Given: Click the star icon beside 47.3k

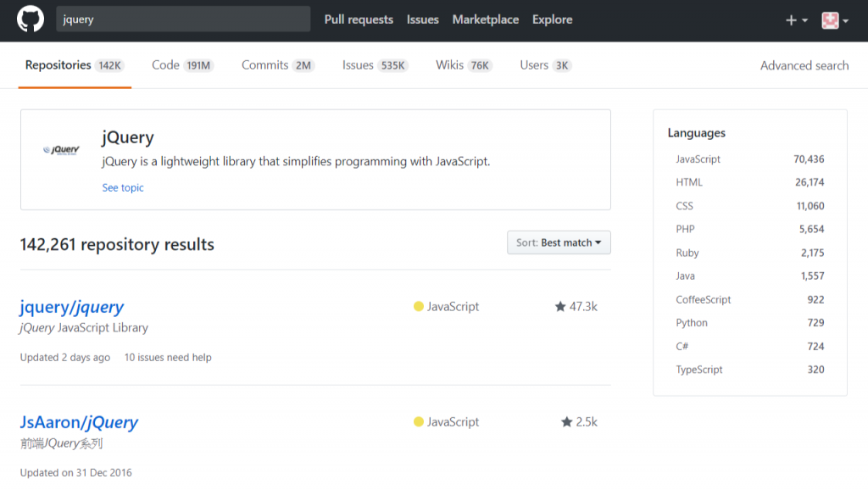Looking at the screenshot, I should [560, 306].
